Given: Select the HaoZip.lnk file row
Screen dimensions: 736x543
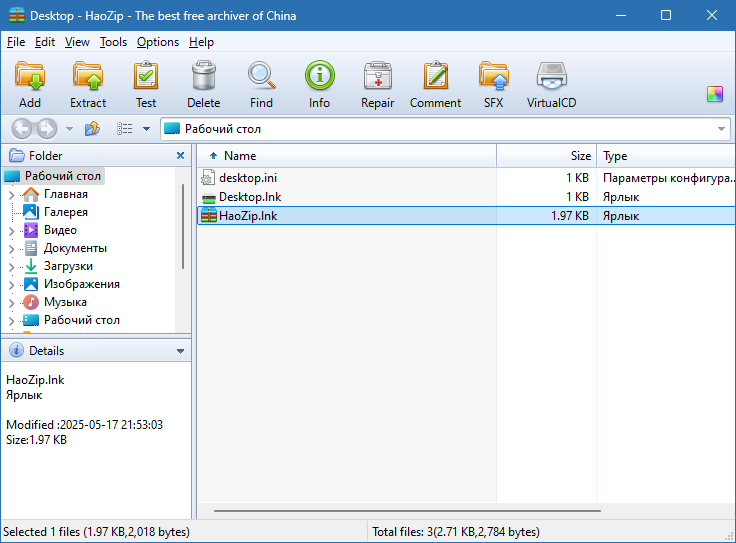Looking at the screenshot, I should click(x=466, y=216).
